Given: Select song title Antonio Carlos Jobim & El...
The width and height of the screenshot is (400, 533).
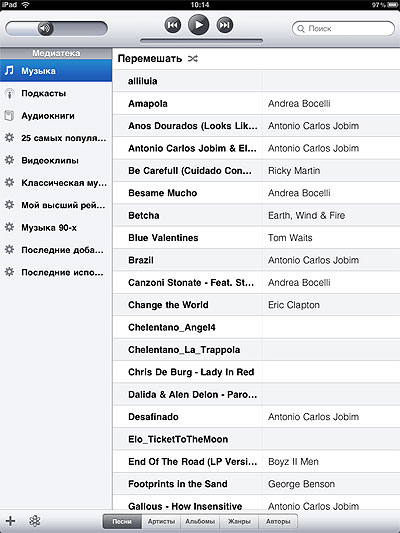Looking at the screenshot, I should tap(192, 148).
